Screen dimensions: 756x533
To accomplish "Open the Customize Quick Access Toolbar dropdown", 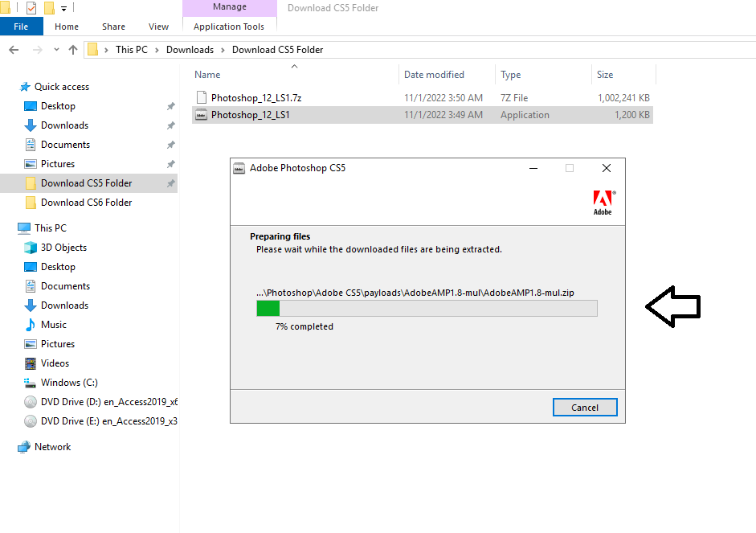I will (63, 8).
